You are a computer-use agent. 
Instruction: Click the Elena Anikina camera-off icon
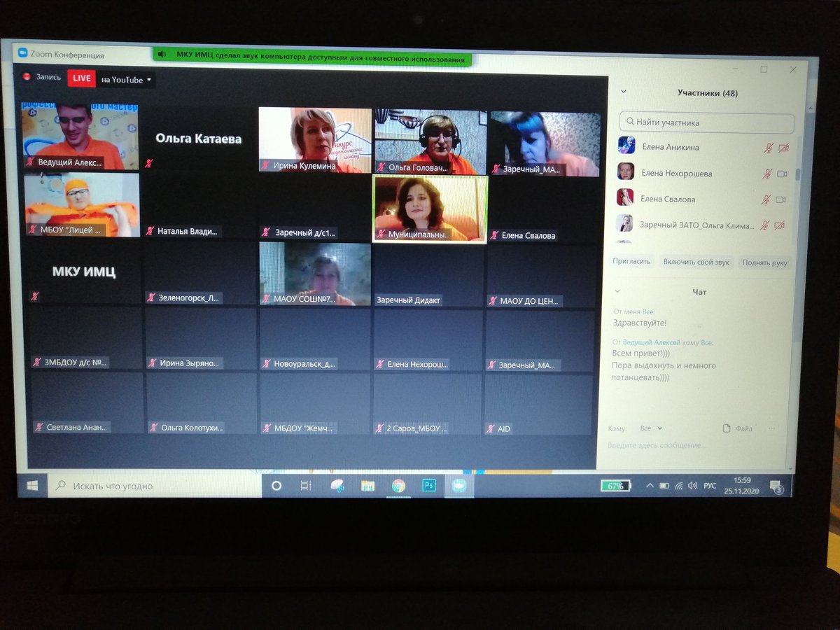tap(783, 148)
